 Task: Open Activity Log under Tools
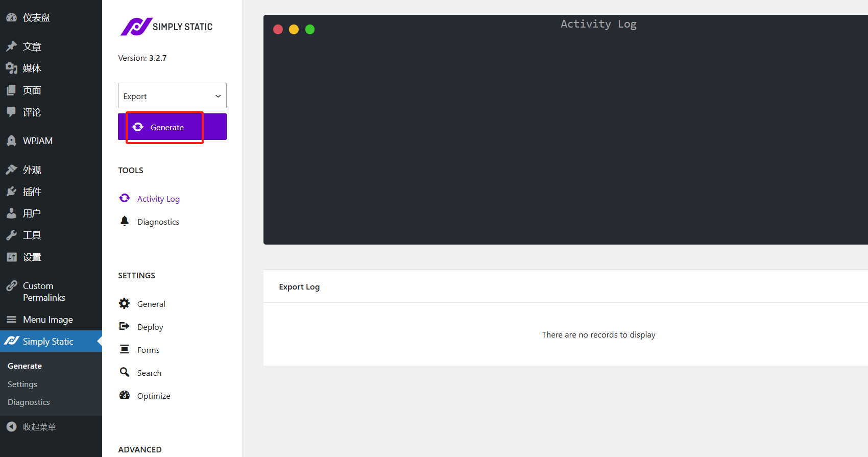click(158, 199)
